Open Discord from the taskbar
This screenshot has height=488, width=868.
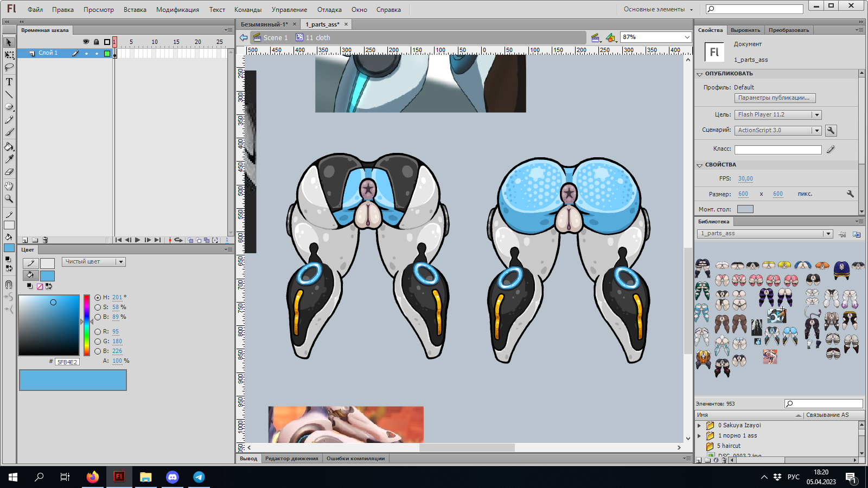[173, 477]
